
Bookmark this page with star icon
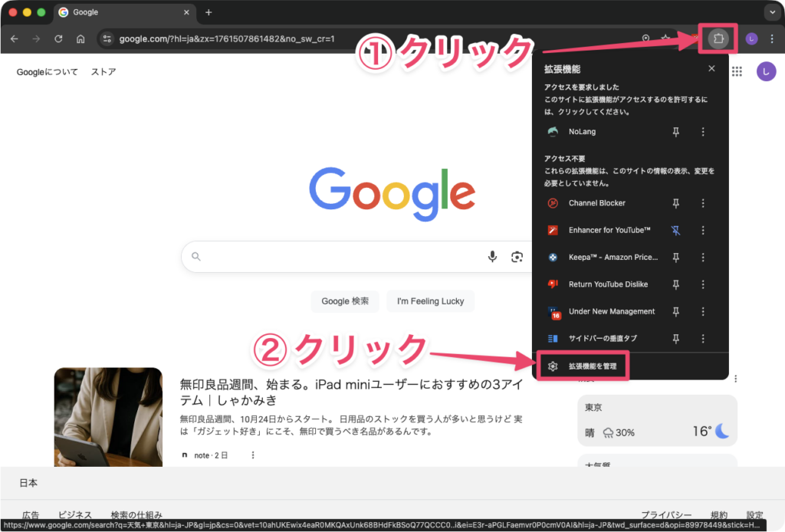[x=665, y=39]
